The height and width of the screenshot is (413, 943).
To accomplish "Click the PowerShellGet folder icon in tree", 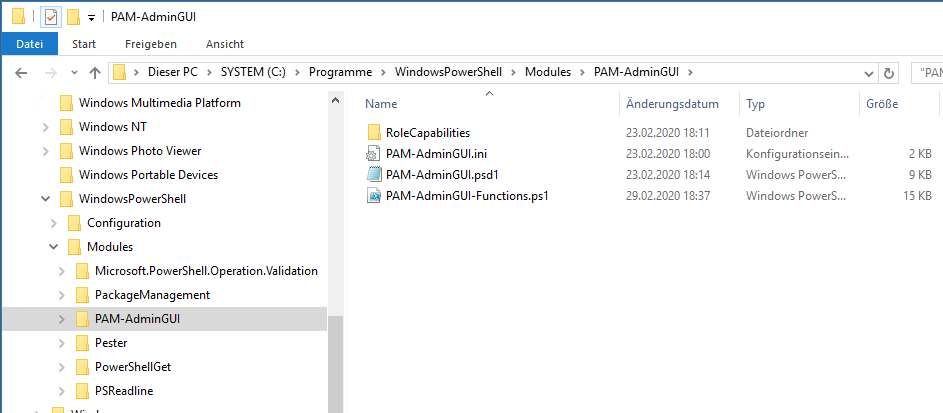I will [82, 367].
